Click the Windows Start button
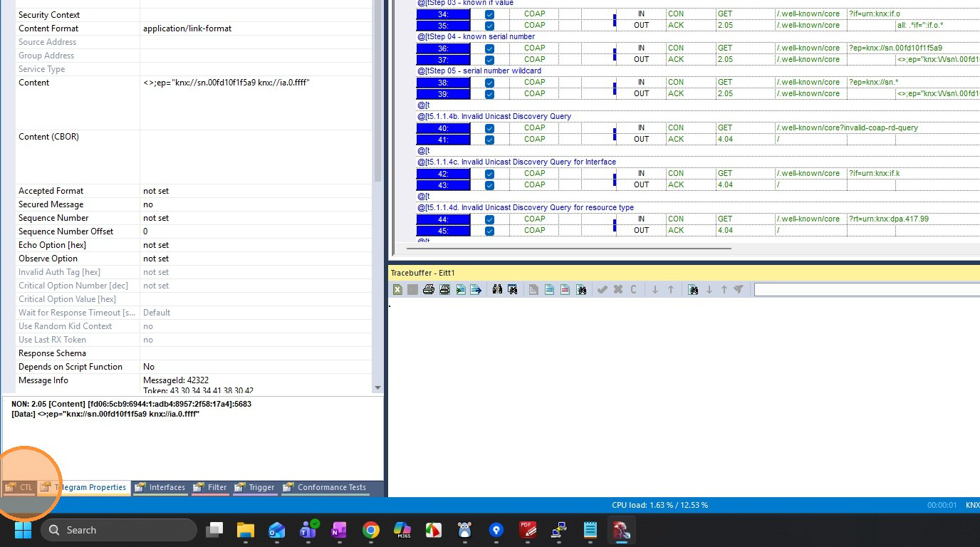The width and height of the screenshot is (980, 547). point(24,530)
